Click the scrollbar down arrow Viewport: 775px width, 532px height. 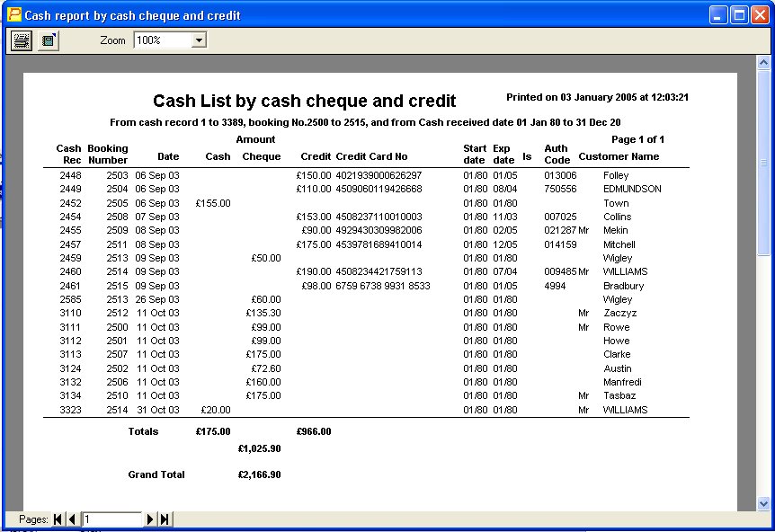coord(763,503)
